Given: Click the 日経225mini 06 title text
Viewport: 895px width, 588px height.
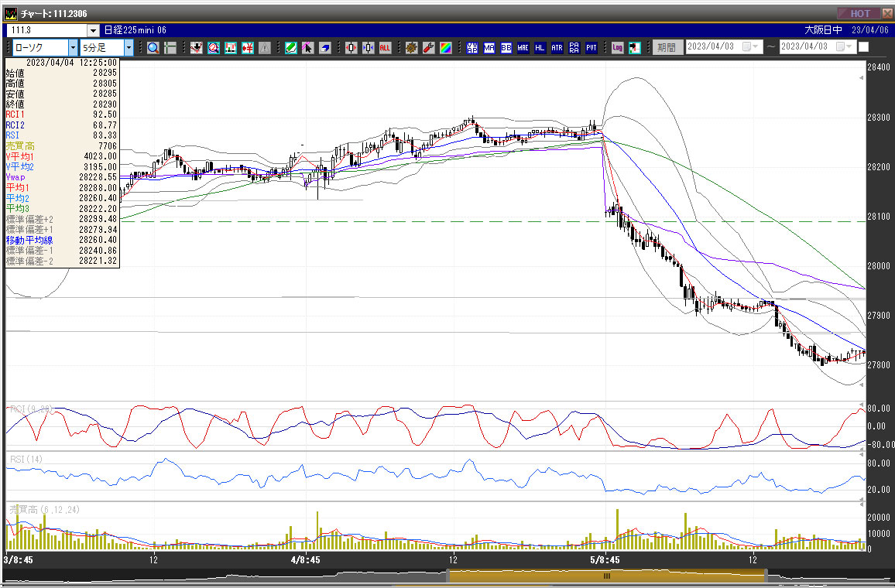Looking at the screenshot, I should point(135,30).
